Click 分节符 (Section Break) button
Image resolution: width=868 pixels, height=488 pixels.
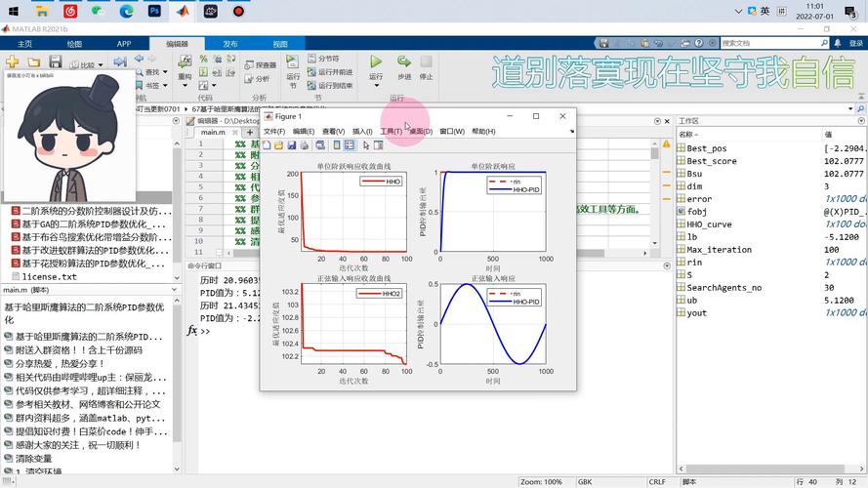tap(324, 59)
